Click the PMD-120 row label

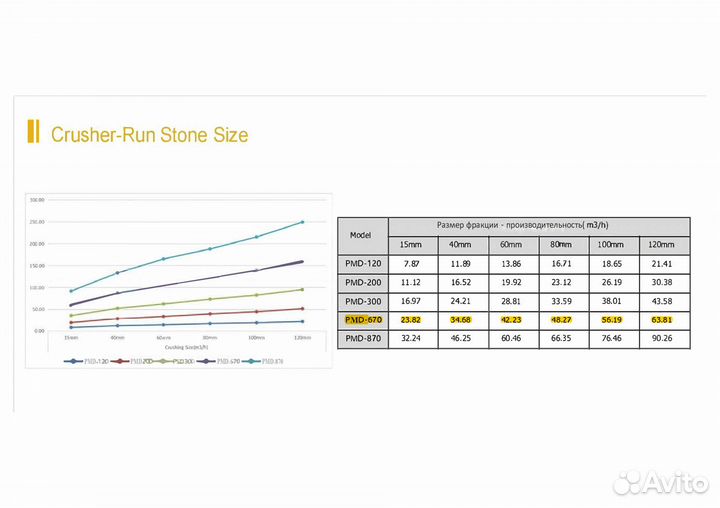click(361, 263)
